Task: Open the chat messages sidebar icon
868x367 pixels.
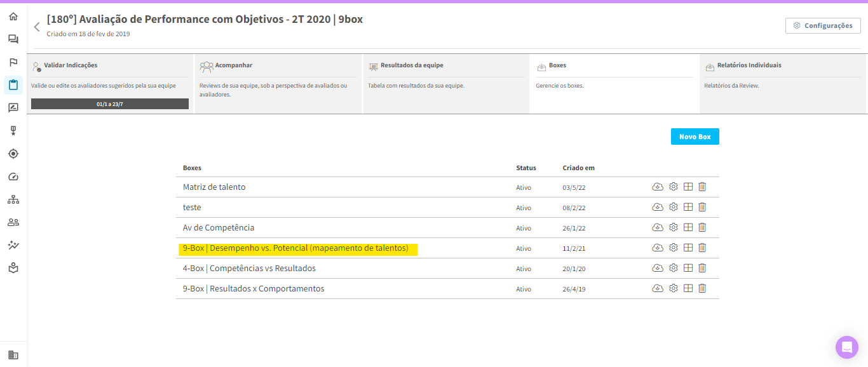Action: (13, 39)
